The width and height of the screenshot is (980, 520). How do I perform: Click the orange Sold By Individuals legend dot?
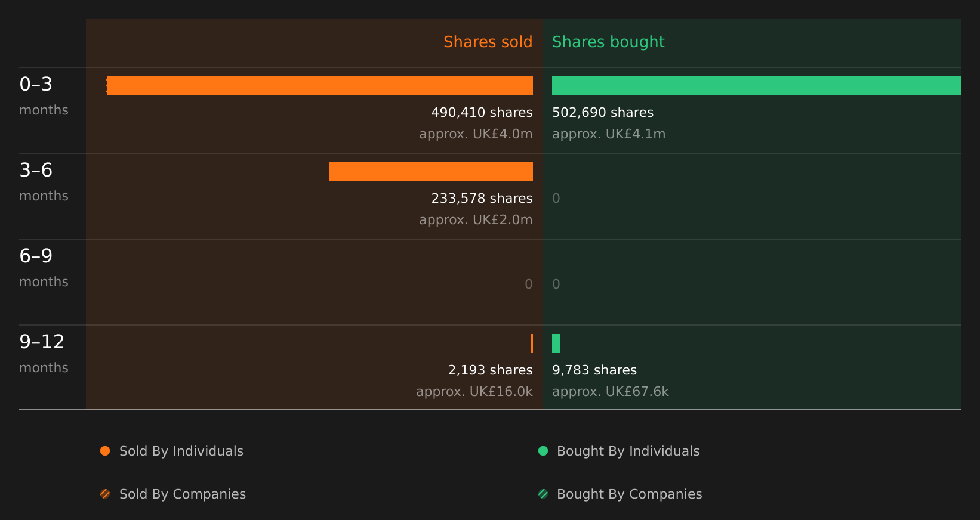tap(105, 451)
